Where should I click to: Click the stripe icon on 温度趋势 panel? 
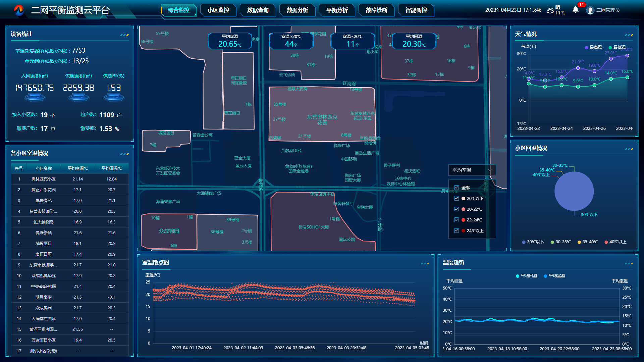pyautogui.click(x=629, y=263)
